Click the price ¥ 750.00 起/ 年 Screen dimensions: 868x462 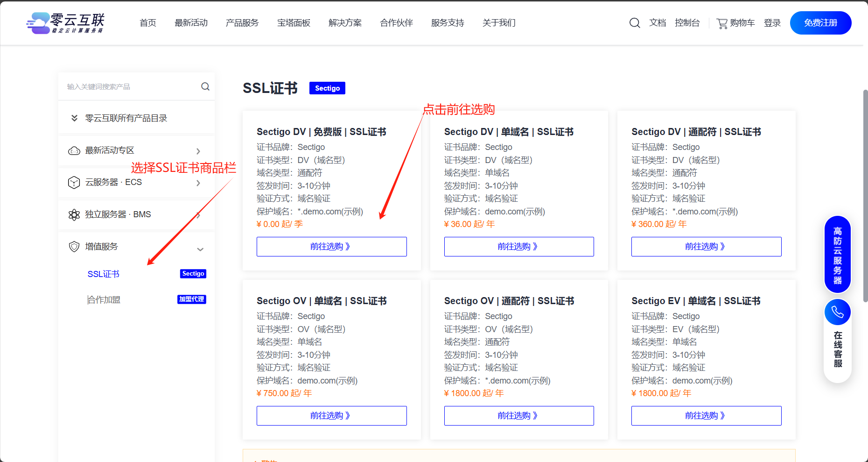click(x=284, y=393)
